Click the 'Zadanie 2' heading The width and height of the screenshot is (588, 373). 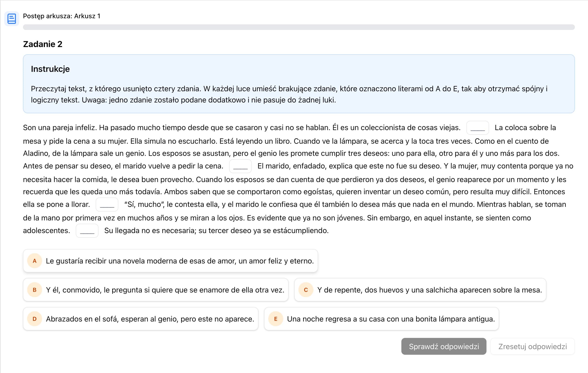(43, 44)
